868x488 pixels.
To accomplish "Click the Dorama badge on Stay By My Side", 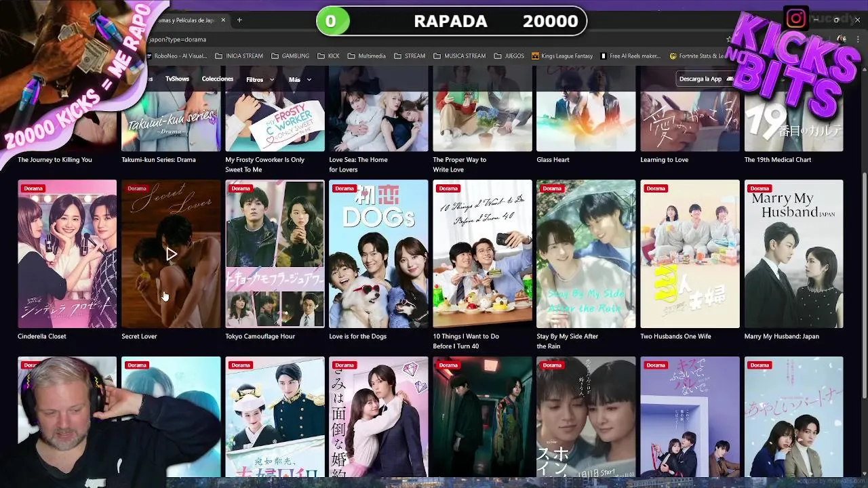I will click(552, 188).
